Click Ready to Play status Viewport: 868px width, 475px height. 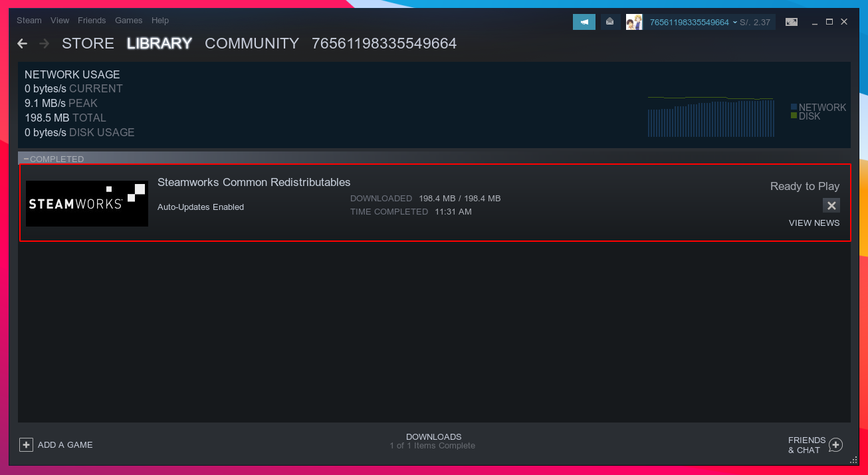[x=805, y=187]
